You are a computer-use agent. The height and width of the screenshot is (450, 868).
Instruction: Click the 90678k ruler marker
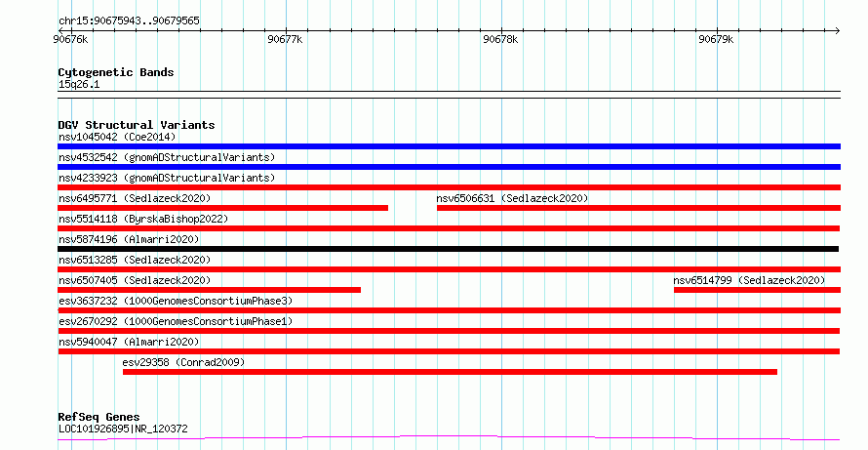tap(500, 39)
